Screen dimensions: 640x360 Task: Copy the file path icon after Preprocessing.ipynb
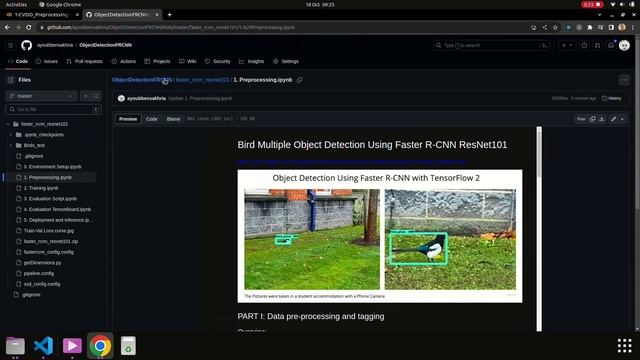coord(300,80)
